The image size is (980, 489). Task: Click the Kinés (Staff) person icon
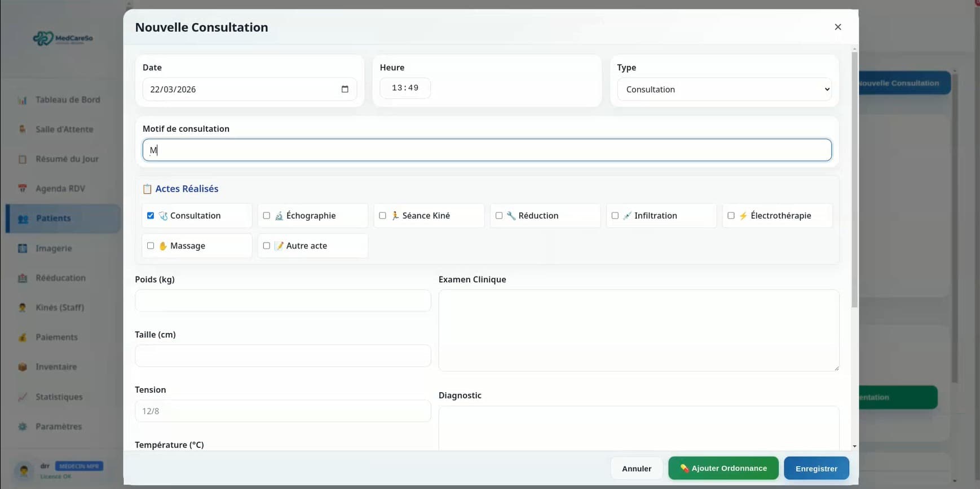click(23, 308)
